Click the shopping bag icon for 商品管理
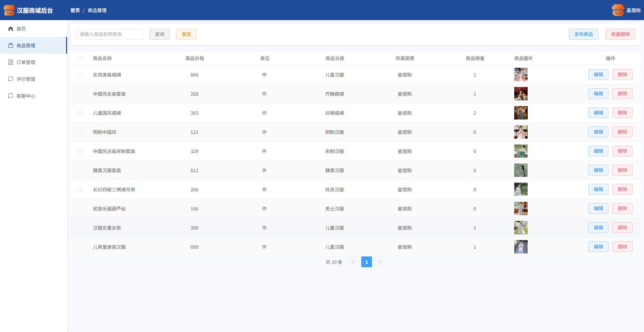This screenshot has width=644, height=332. [11, 46]
